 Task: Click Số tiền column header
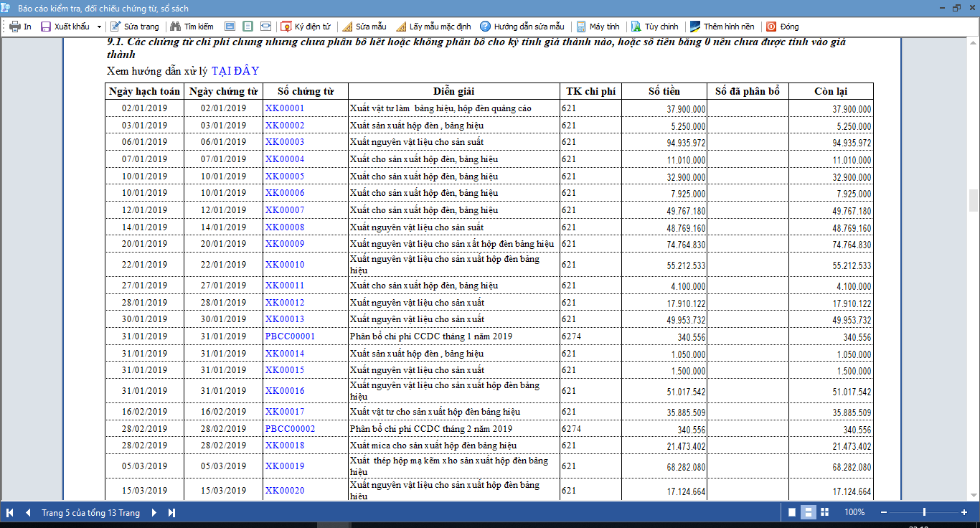(x=664, y=91)
